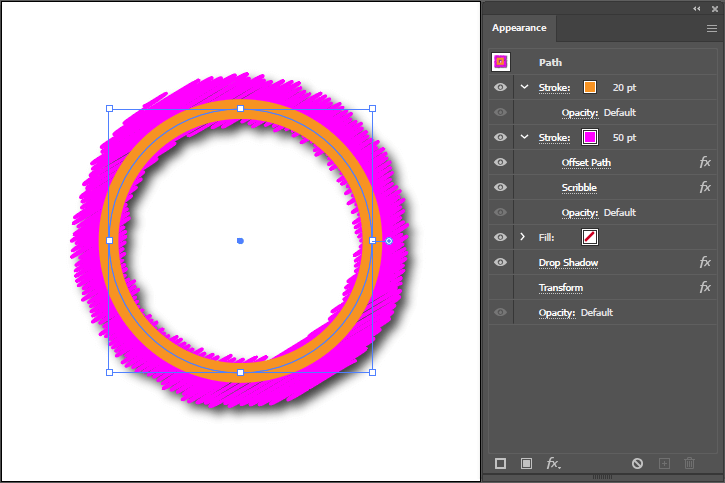
Task: Click the Duplicate Selected Item icon
Action: click(663, 463)
